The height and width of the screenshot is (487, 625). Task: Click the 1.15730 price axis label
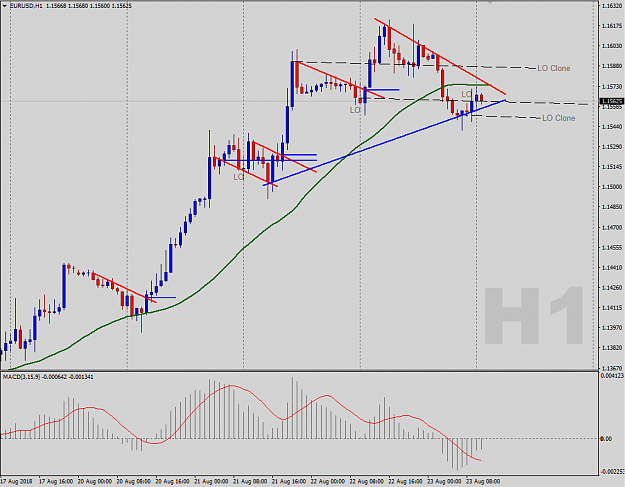[x=612, y=86]
